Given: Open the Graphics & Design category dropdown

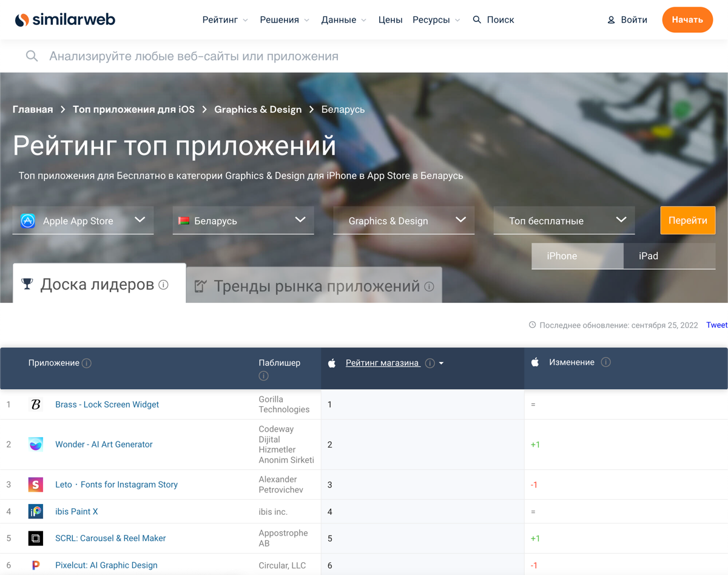Looking at the screenshot, I should click(x=403, y=220).
